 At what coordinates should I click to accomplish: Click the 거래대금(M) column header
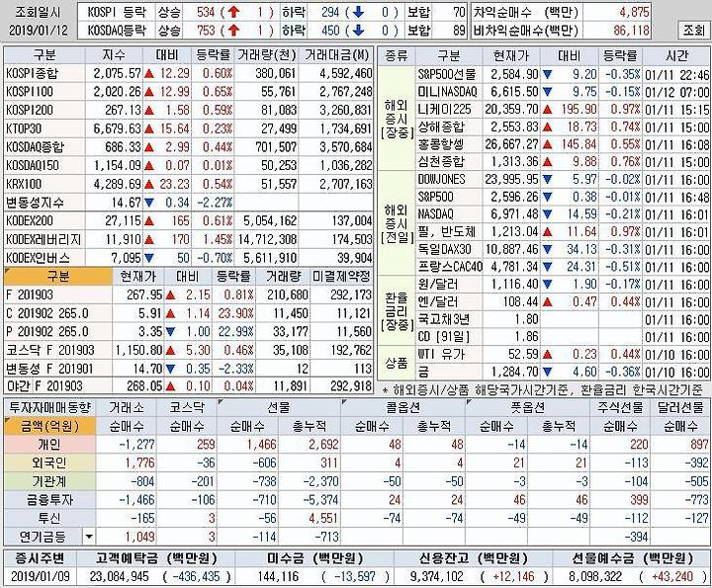click(336, 55)
